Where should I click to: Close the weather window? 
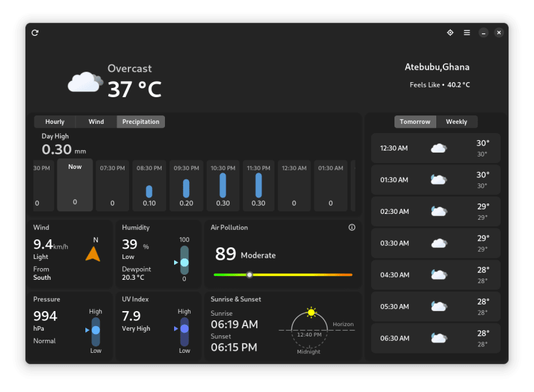click(499, 33)
